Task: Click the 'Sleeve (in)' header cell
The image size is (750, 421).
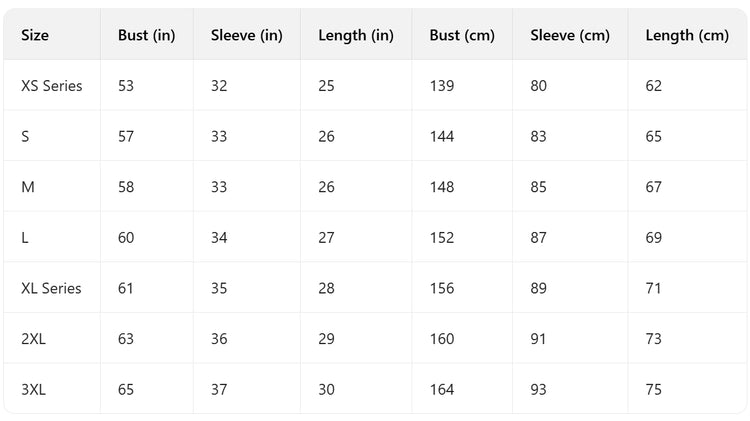Action: click(246, 35)
